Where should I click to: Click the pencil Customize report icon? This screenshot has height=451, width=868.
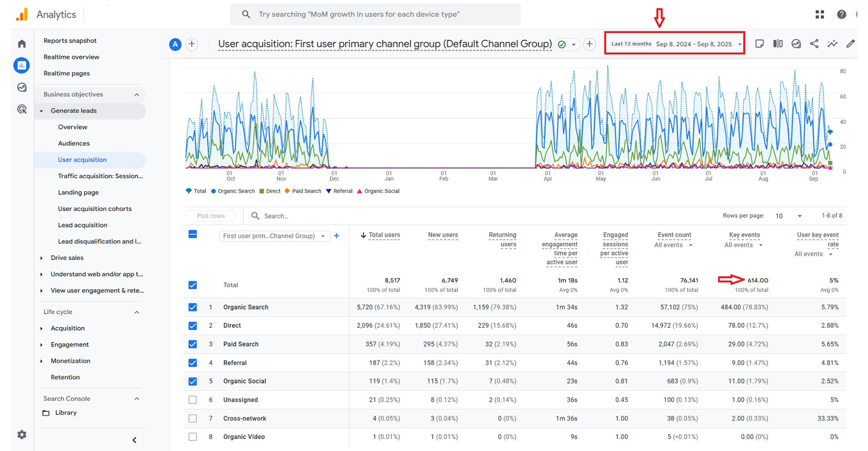pyautogui.click(x=850, y=44)
